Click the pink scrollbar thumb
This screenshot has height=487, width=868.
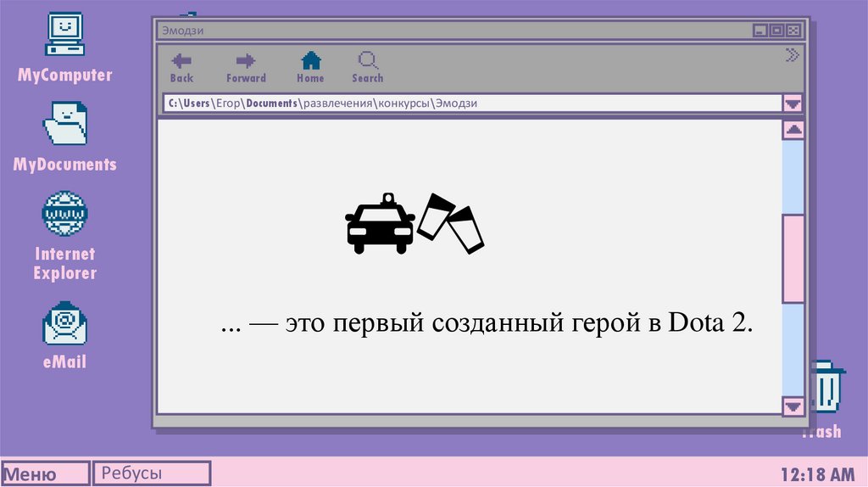tap(793, 259)
